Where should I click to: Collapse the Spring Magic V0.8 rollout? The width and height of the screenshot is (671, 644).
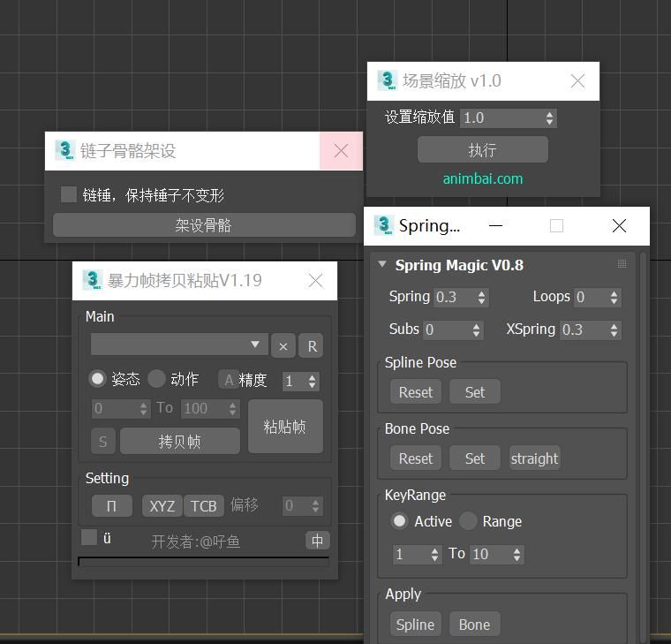382,264
